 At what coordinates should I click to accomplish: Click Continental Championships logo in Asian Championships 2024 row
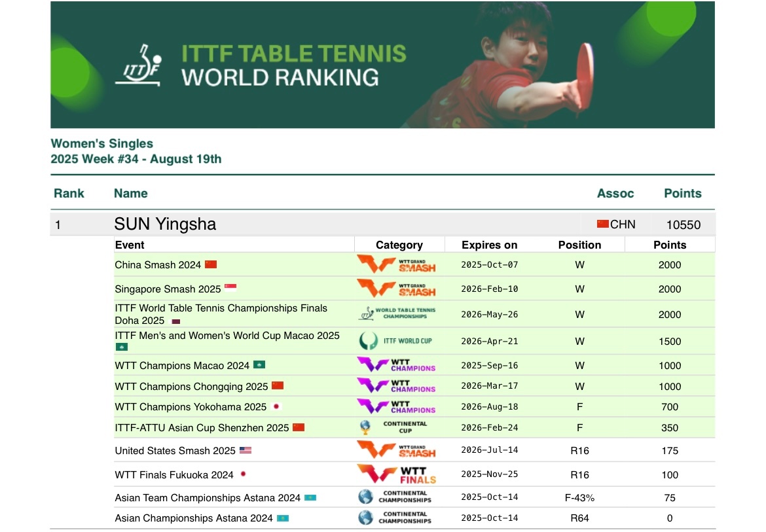coord(395,518)
